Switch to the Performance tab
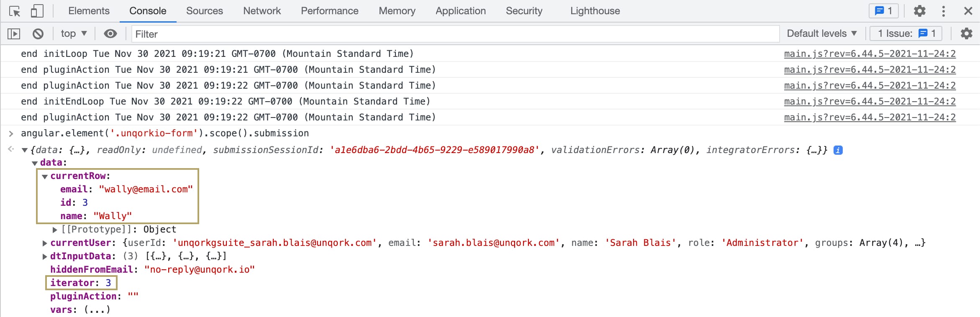This screenshot has height=317, width=980. click(330, 11)
